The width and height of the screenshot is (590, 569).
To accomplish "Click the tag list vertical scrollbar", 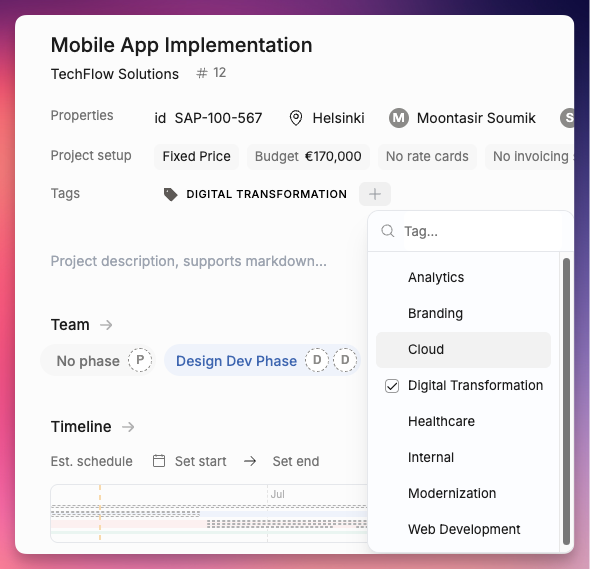I will (566, 401).
